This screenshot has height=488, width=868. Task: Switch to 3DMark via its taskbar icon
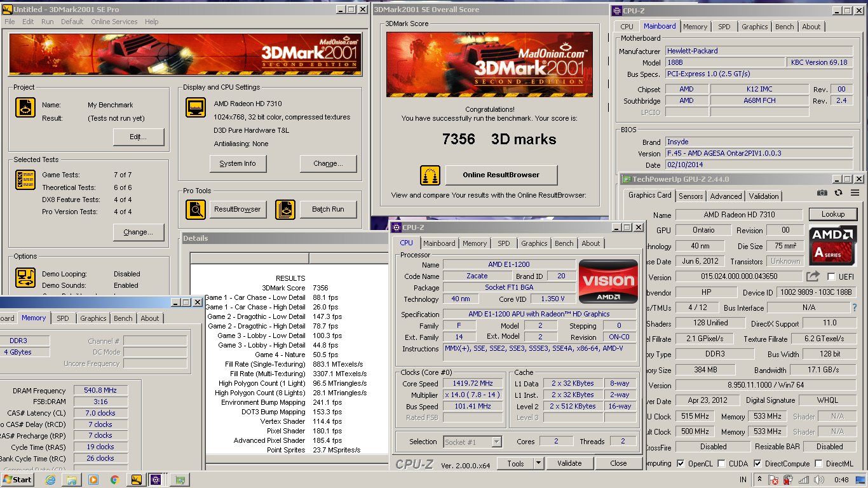pos(136,480)
